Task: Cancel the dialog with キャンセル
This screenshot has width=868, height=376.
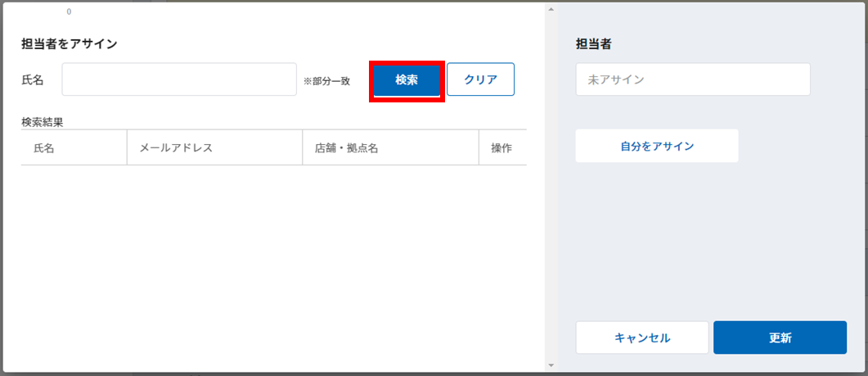Action: click(642, 337)
